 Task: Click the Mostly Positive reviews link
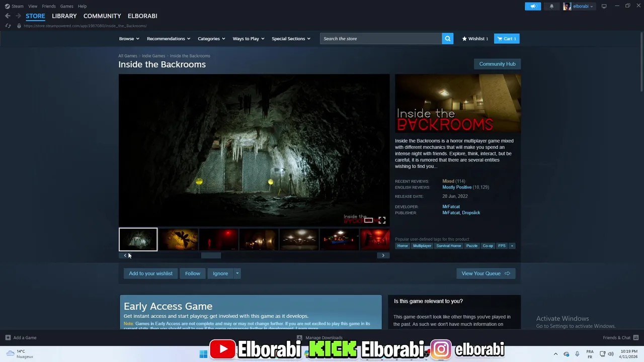click(x=457, y=187)
